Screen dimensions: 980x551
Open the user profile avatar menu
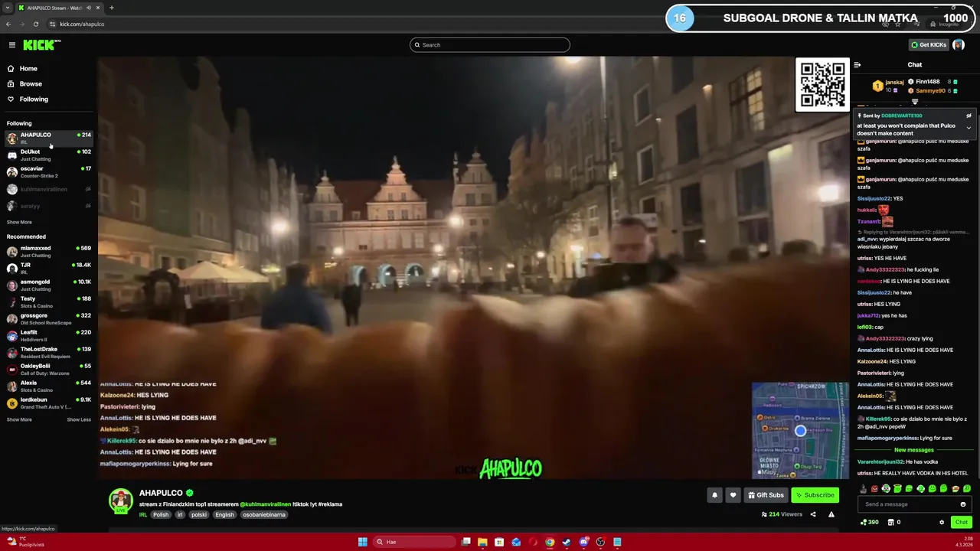959,45
